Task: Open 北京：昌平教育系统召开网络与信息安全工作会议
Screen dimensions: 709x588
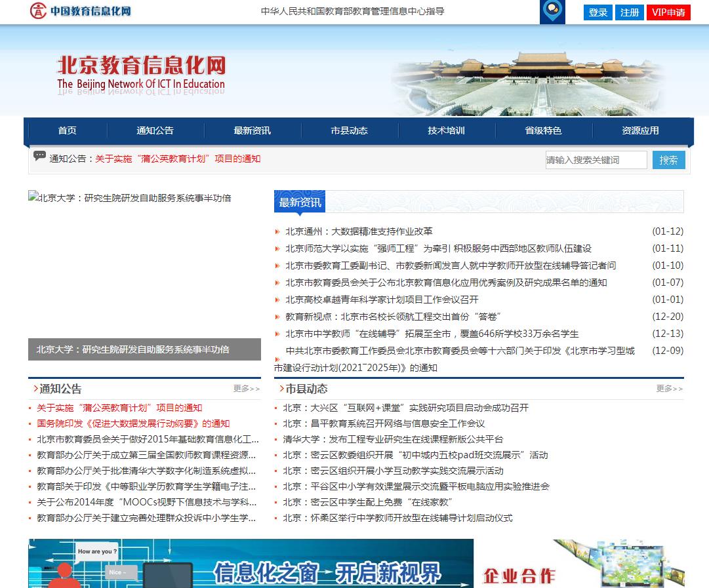Action: [x=384, y=423]
